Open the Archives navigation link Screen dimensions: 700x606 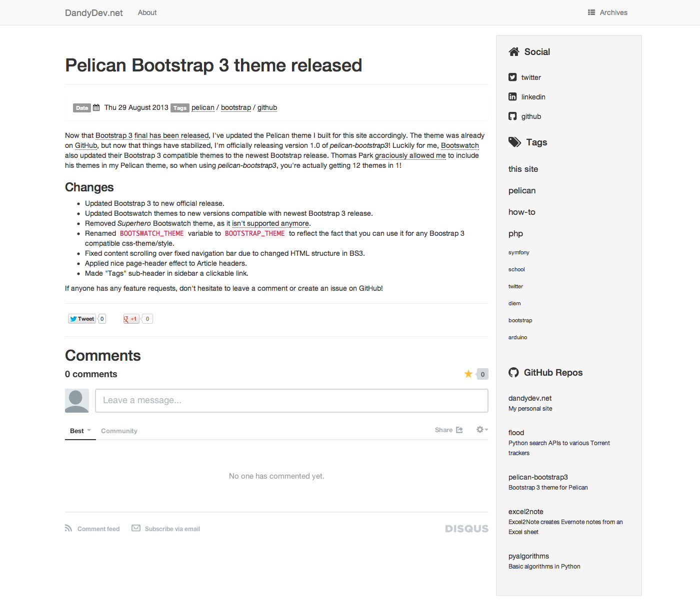(x=613, y=12)
